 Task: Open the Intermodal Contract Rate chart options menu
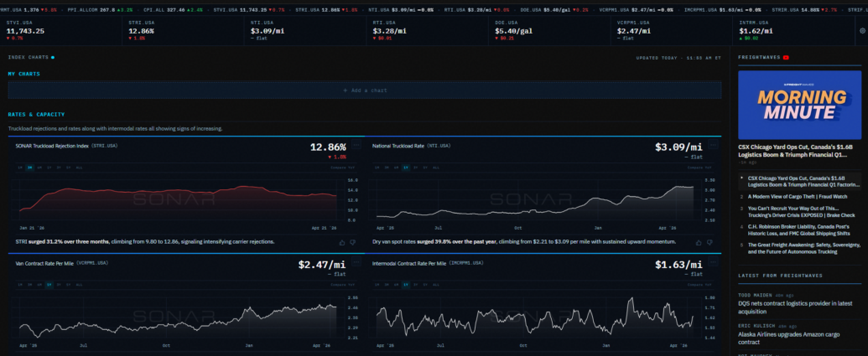click(712, 262)
